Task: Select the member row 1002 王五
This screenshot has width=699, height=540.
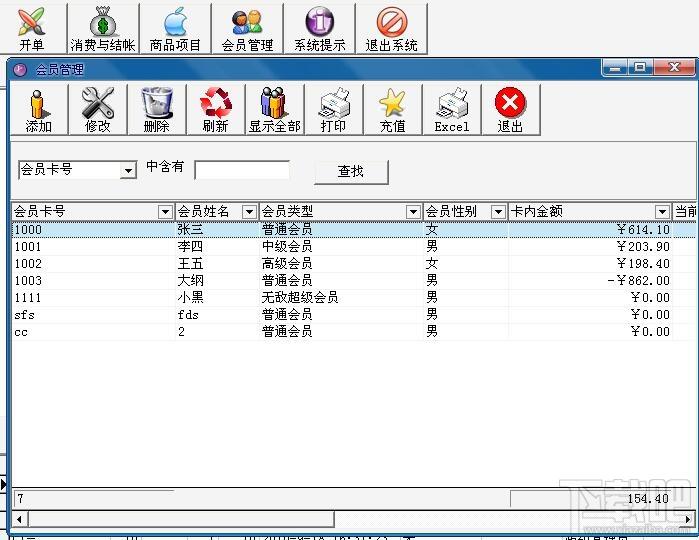Action: click(354, 264)
